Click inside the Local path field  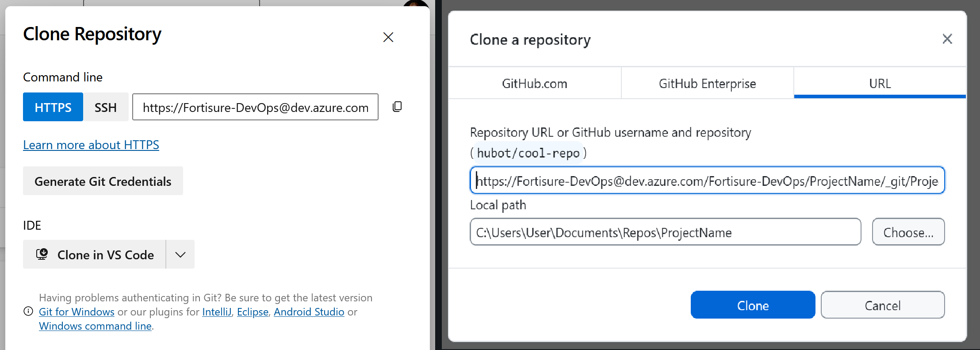click(665, 232)
